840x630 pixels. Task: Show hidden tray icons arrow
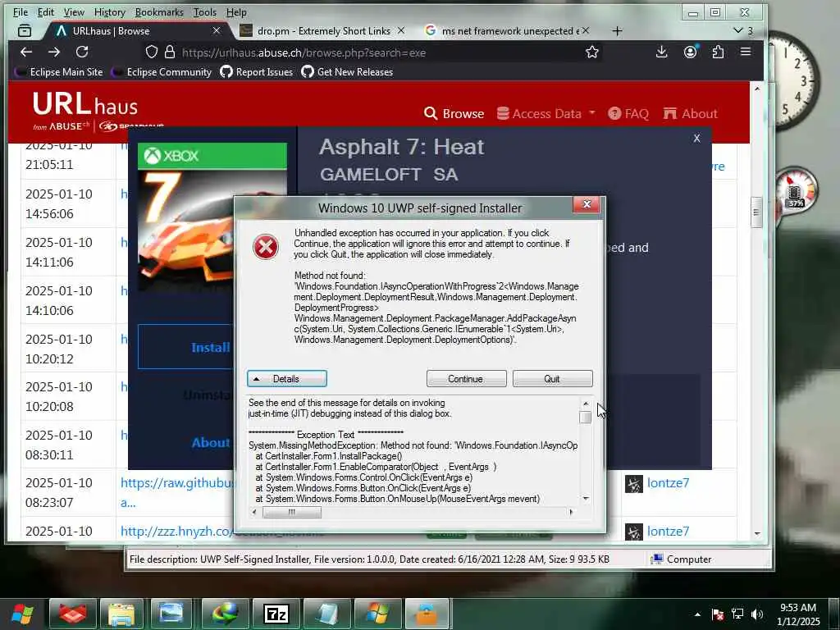pyautogui.click(x=697, y=614)
